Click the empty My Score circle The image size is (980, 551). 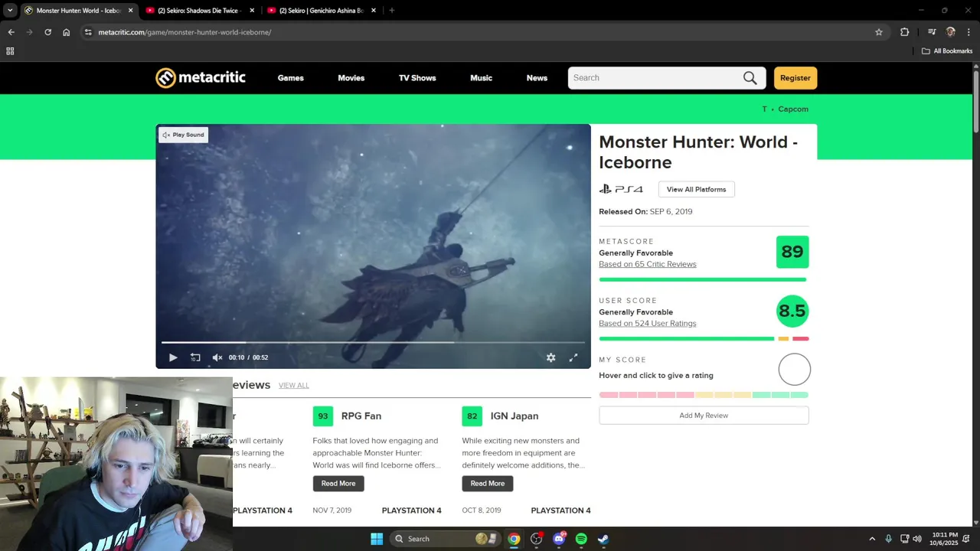795,370
